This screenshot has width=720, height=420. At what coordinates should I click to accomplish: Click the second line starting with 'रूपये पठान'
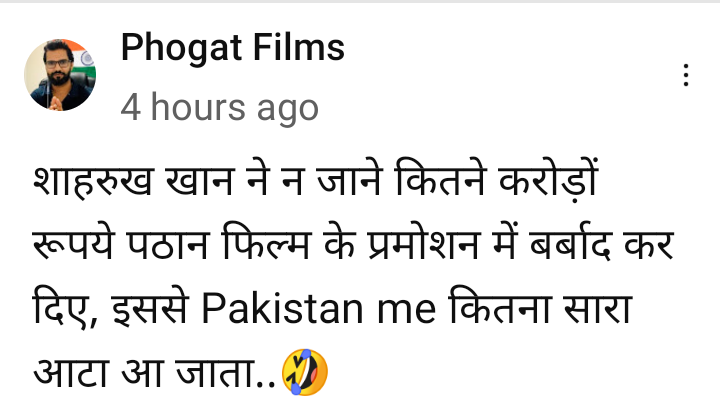coord(353,244)
